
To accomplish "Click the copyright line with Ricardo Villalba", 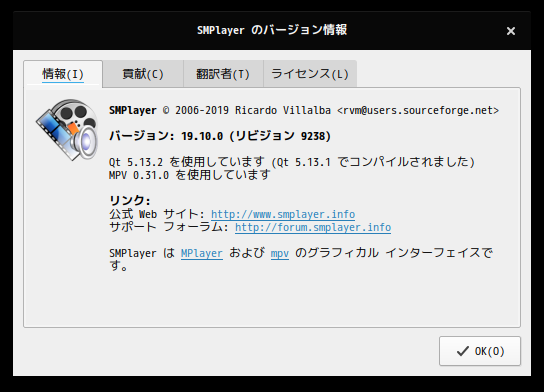I will click(304, 110).
